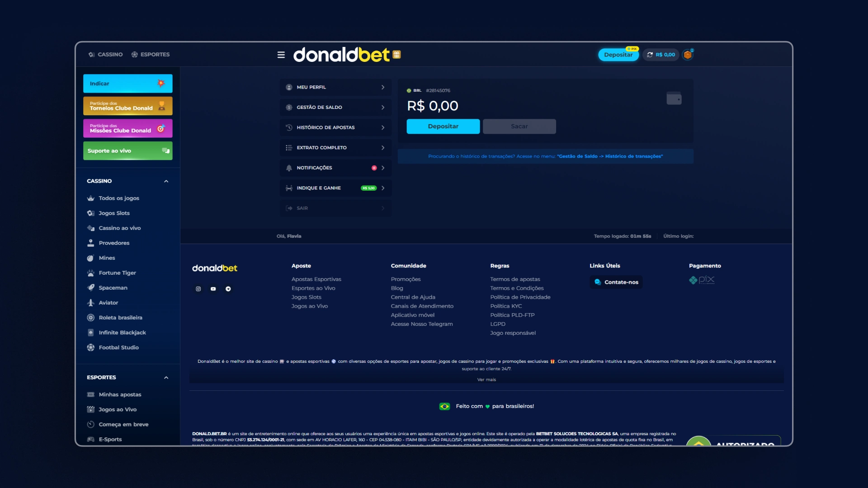Click Depositar button in header
868x488 pixels.
618,55
